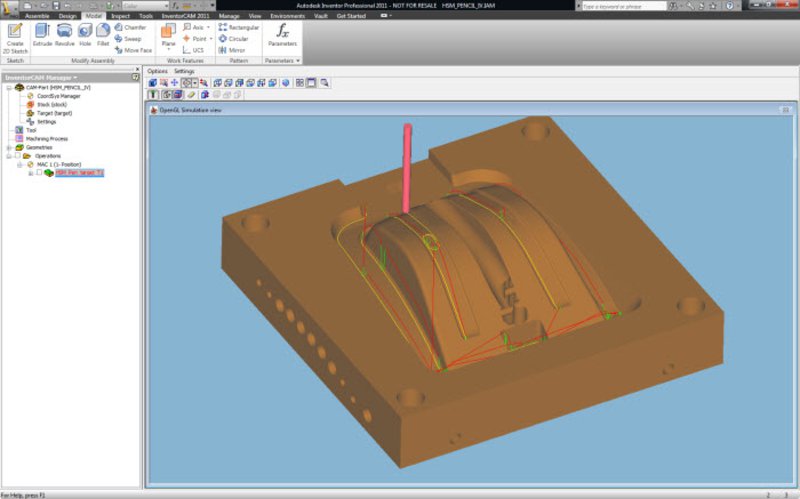Select CoordSys Manager in the tree
The width and height of the screenshot is (800, 499).
59,95
